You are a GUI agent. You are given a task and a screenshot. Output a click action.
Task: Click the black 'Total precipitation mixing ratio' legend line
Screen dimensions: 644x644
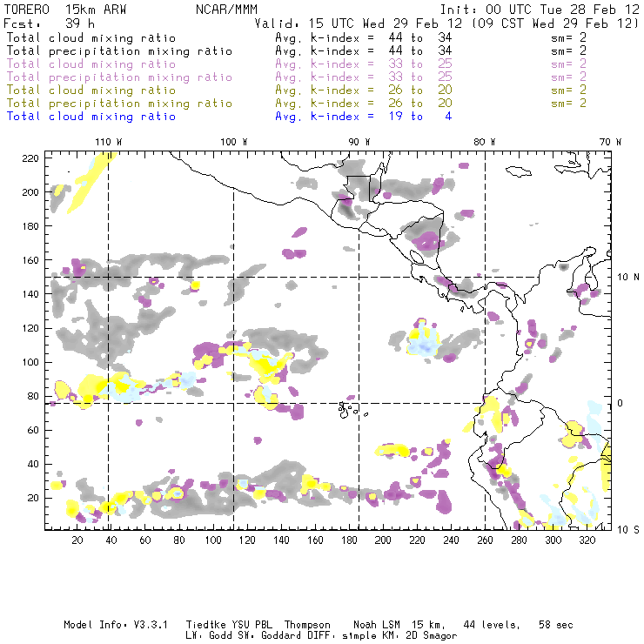pyautogui.click(x=119, y=51)
